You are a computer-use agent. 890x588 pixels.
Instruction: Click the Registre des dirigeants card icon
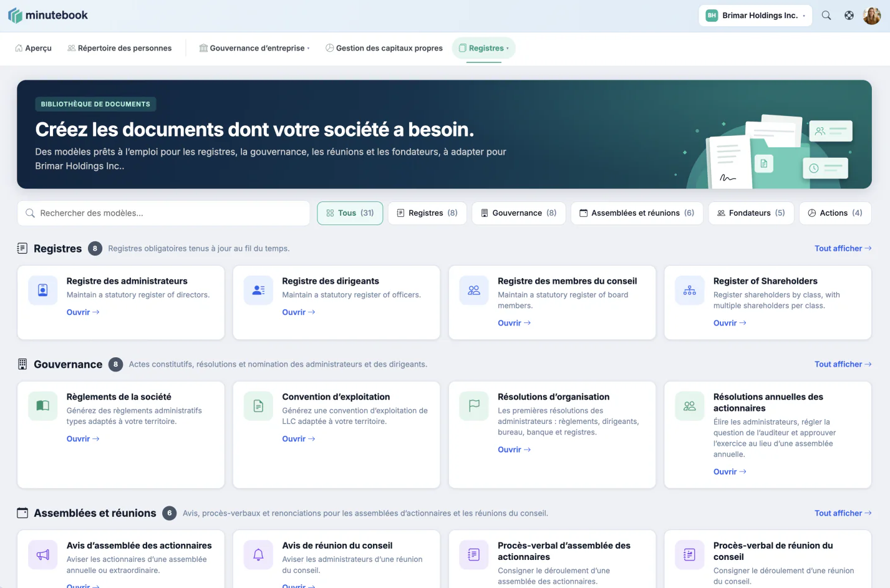259,291
